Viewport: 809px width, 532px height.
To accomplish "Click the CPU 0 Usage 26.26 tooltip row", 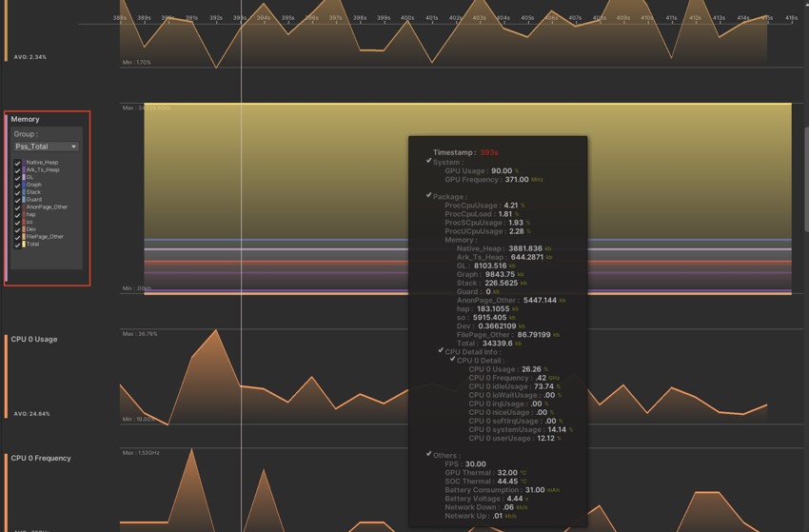I will (508, 369).
